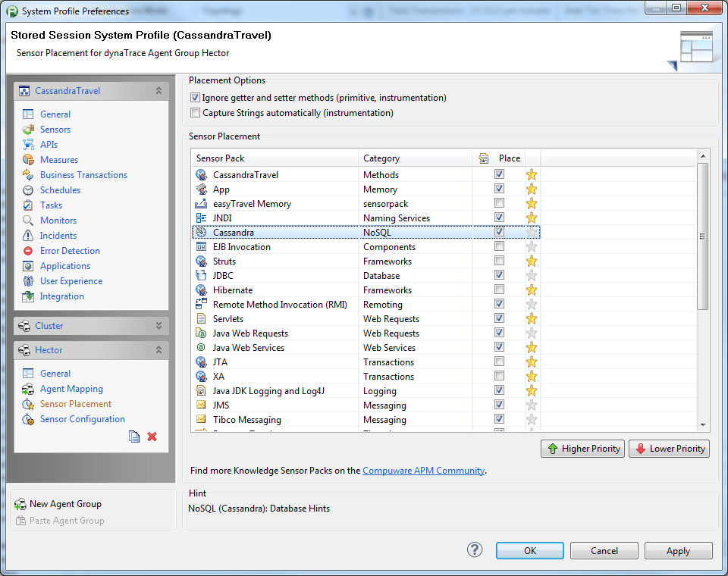Click the Place column header
728x576 pixels.
pyautogui.click(x=499, y=158)
